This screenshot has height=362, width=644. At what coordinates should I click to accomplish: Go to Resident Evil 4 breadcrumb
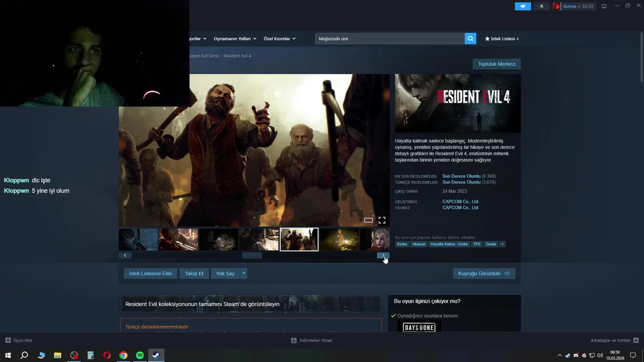[237, 56]
